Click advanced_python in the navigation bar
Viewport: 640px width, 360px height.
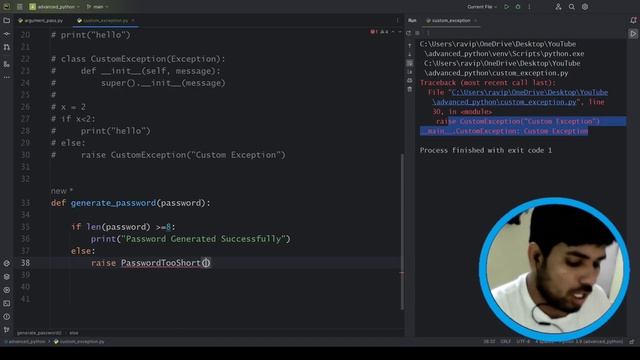[x=26, y=342]
